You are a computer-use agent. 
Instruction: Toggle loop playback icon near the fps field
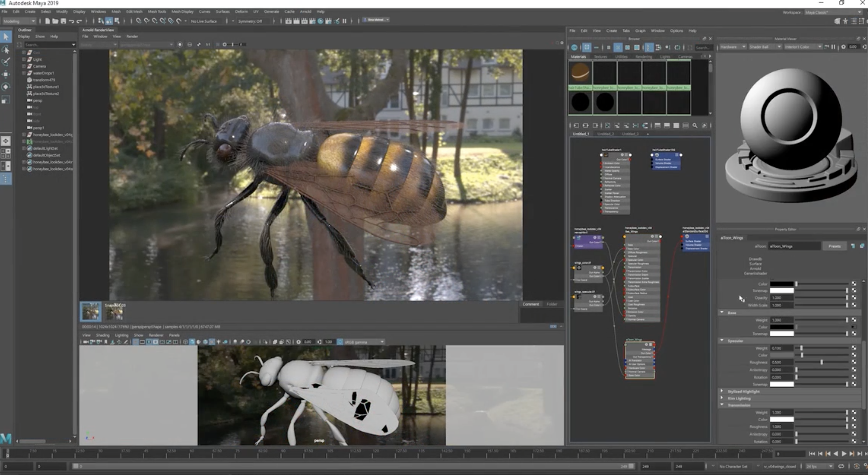[x=841, y=466]
